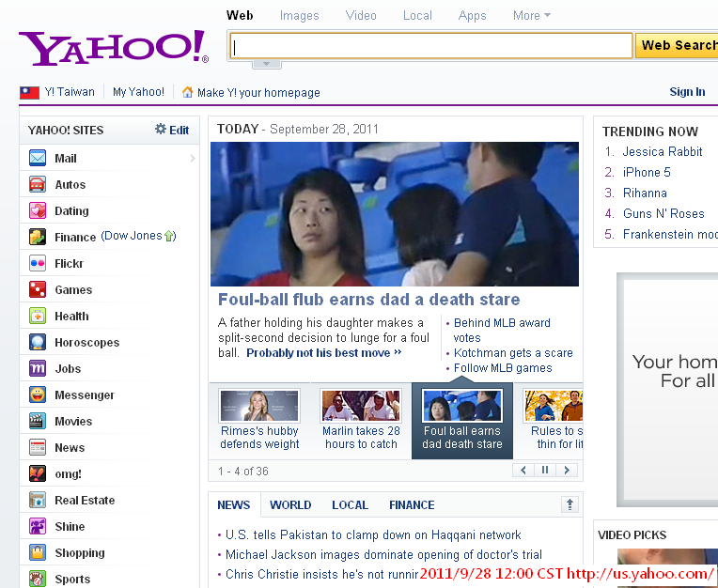Open the Jobs purple m icon
Image resolution: width=718 pixels, height=588 pixels.
38,368
